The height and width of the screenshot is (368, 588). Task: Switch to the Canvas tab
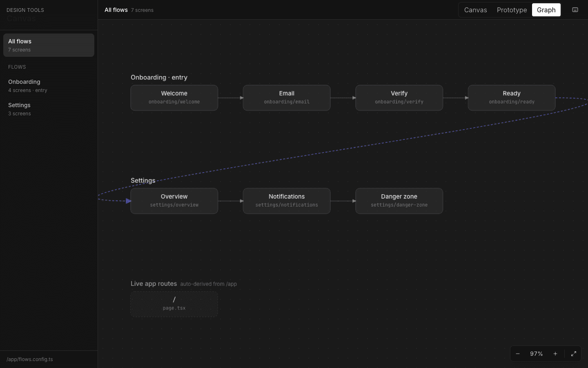475,10
